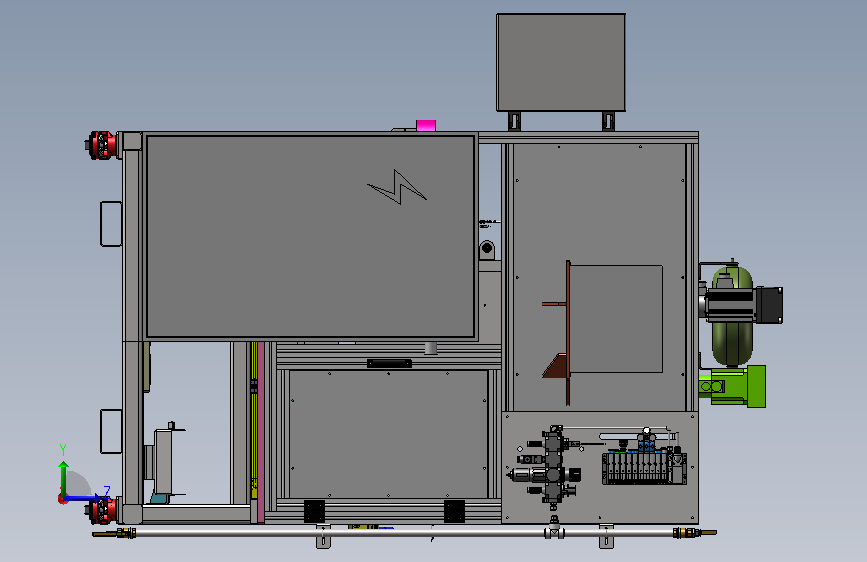Select the gray cabinet box mounted above the frame
Image resolution: width=867 pixels, height=562 pixels.
[561, 63]
